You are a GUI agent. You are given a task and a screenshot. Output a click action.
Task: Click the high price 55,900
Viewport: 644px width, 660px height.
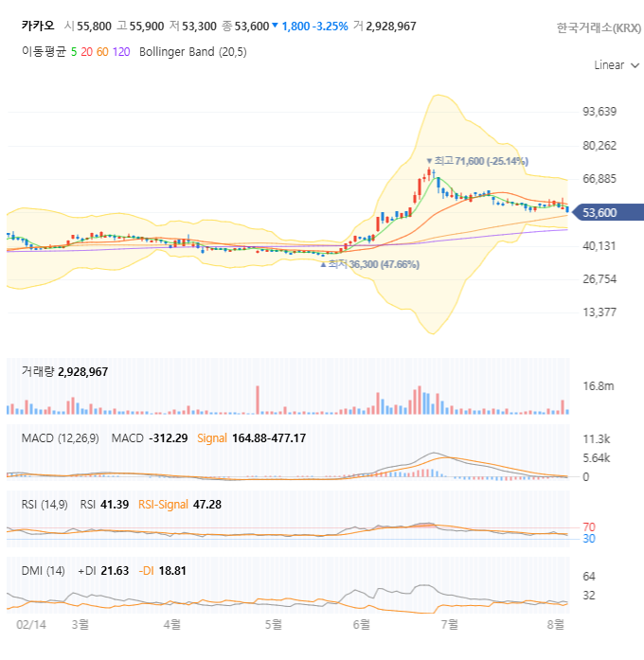(147, 27)
